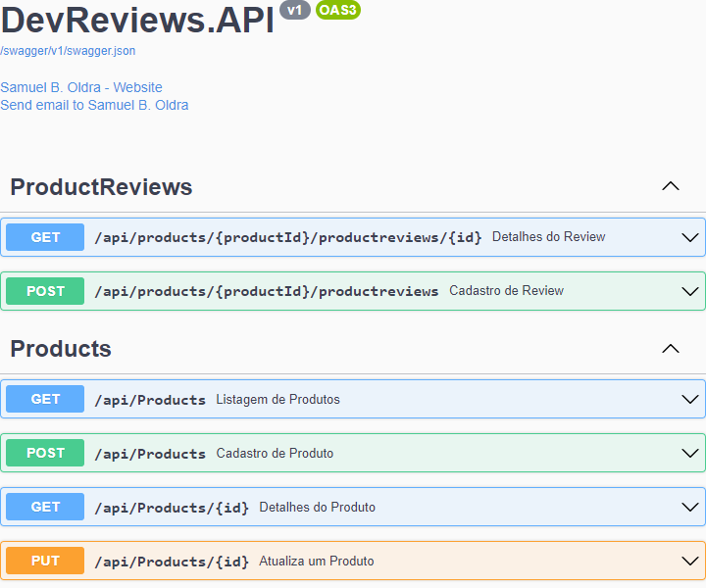Expand PUT /api/Products/{id} chevron
Screen dimensions: 706x588
click(x=689, y=561)
